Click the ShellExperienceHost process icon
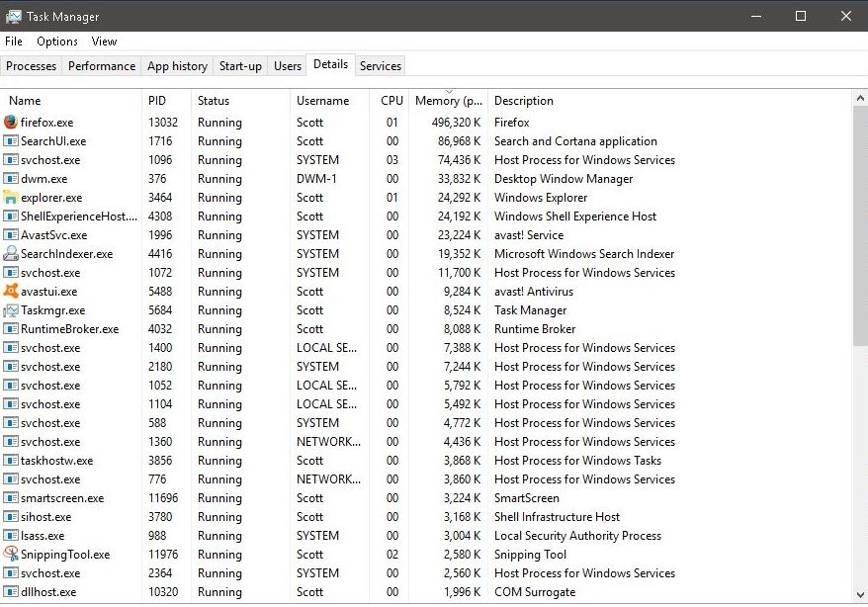The image size is (868, 607). [11, 216]
